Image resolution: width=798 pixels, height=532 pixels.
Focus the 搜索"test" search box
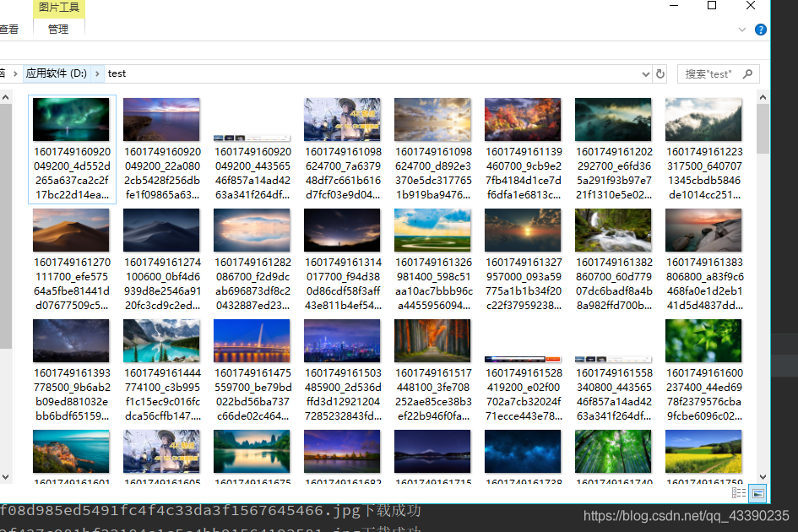[x=719, y=73]
